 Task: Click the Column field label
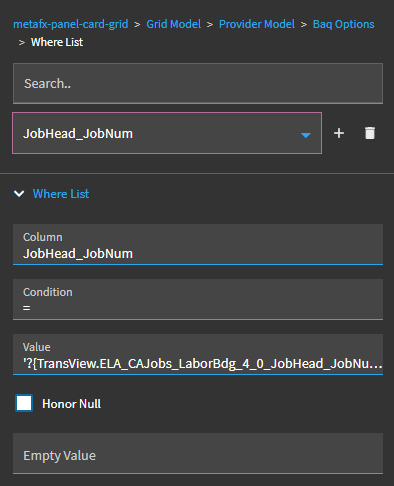(43, 237)
